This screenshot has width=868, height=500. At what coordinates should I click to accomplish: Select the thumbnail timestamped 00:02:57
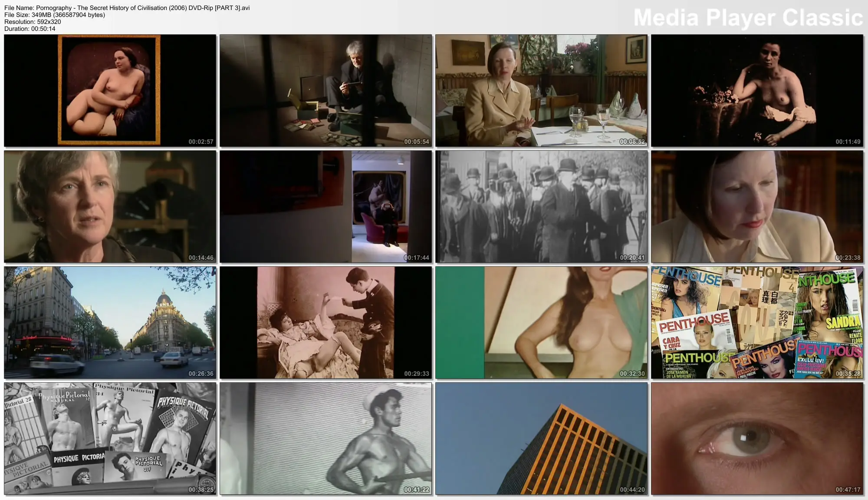coord(110,90)
